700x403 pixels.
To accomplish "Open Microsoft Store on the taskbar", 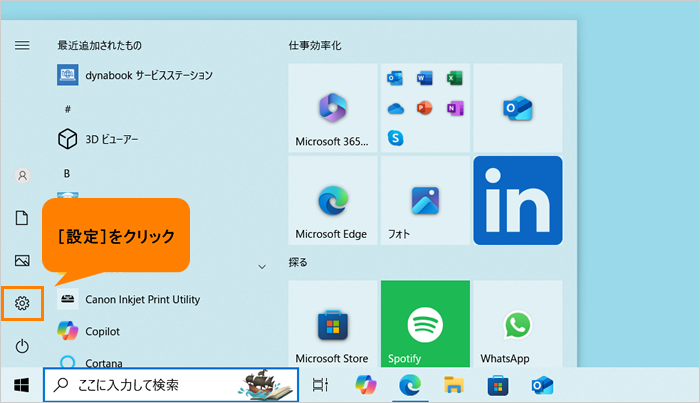I will [498, 385].
